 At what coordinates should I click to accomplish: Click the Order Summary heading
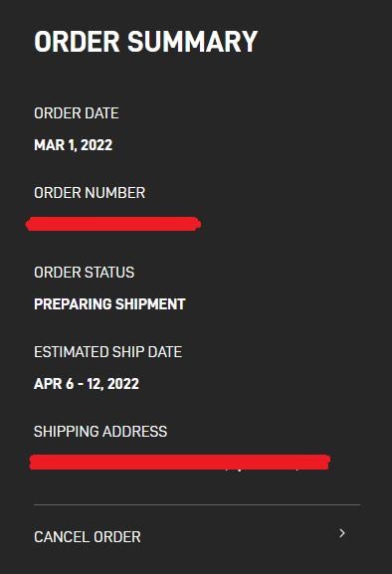click(146, 42)
